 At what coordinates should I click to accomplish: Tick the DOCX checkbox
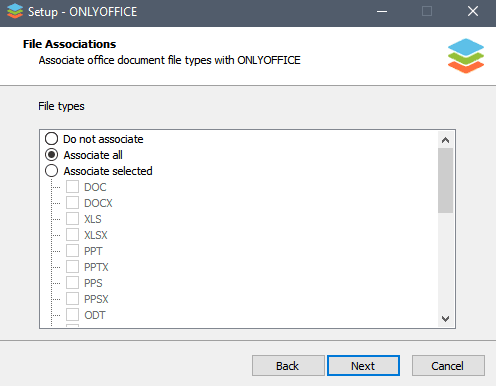(72, 203)
